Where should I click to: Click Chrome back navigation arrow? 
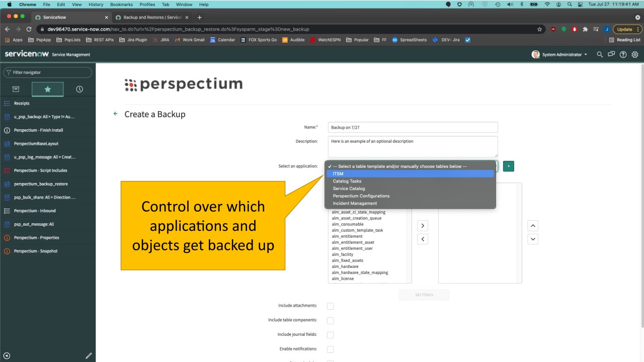pyautogui.click(x=8, y=29)
